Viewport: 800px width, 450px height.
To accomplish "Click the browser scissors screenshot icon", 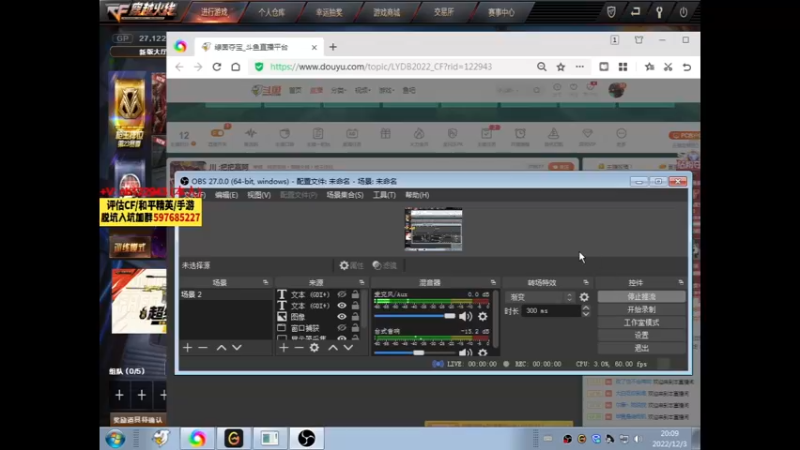I will tap(668, 67).
